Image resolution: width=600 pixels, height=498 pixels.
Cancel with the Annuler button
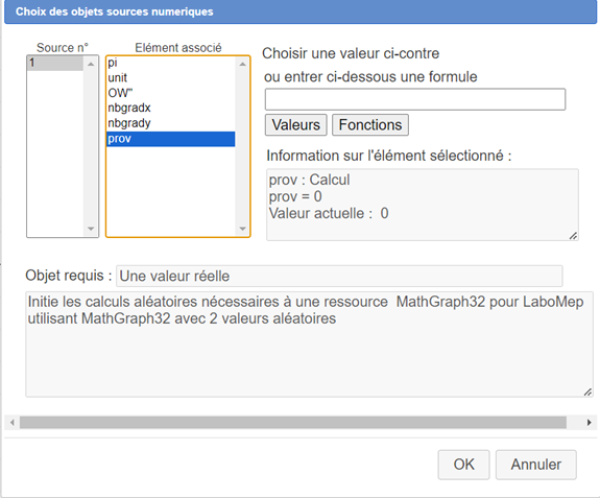pos(537,464)
